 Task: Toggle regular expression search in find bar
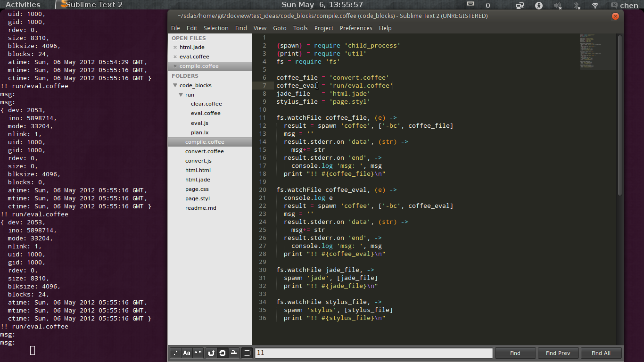point(175,353)
